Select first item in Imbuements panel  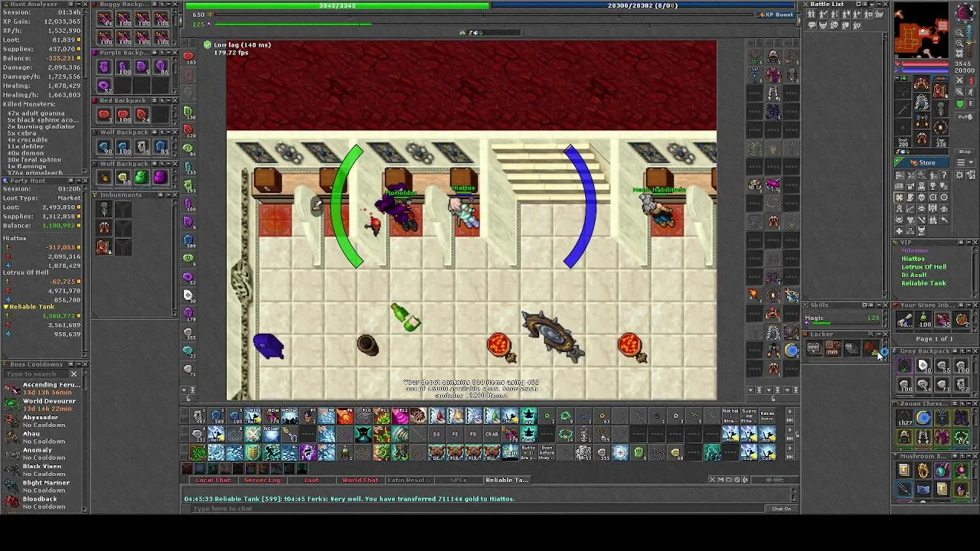tap(104, 209)
